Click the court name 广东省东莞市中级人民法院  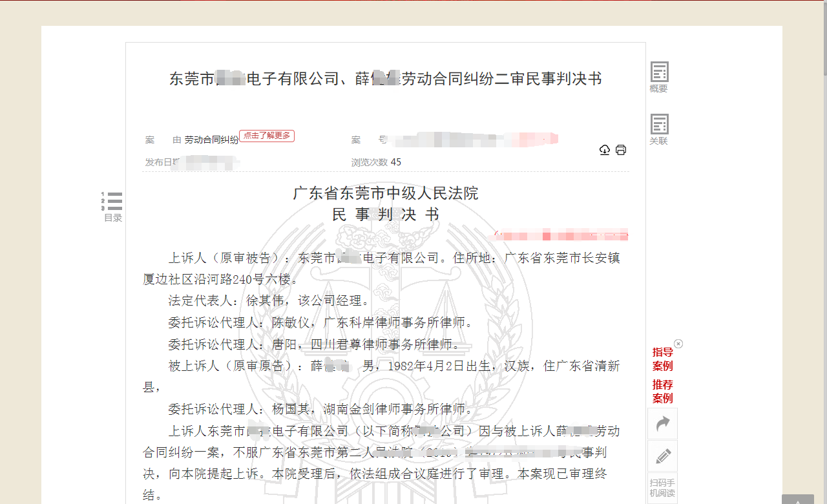click(x=386, y=193)
